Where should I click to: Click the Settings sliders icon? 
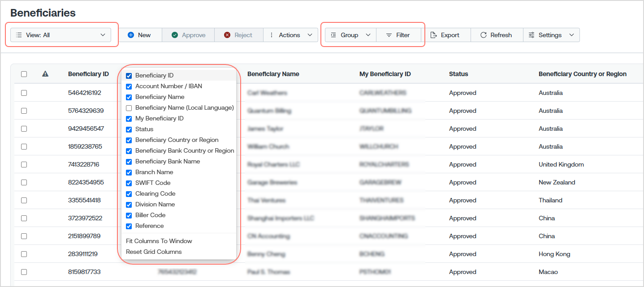pyautogui.click(x=532, y=35)
